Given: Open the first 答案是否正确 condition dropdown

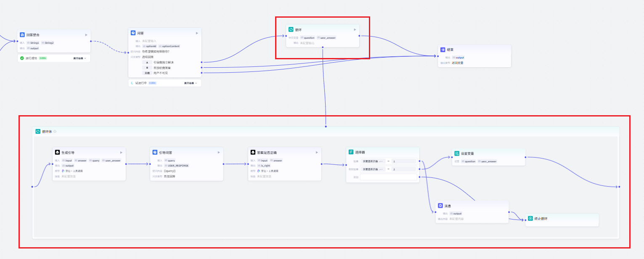Looking at the screenshot, I should (x=374, y=161).
